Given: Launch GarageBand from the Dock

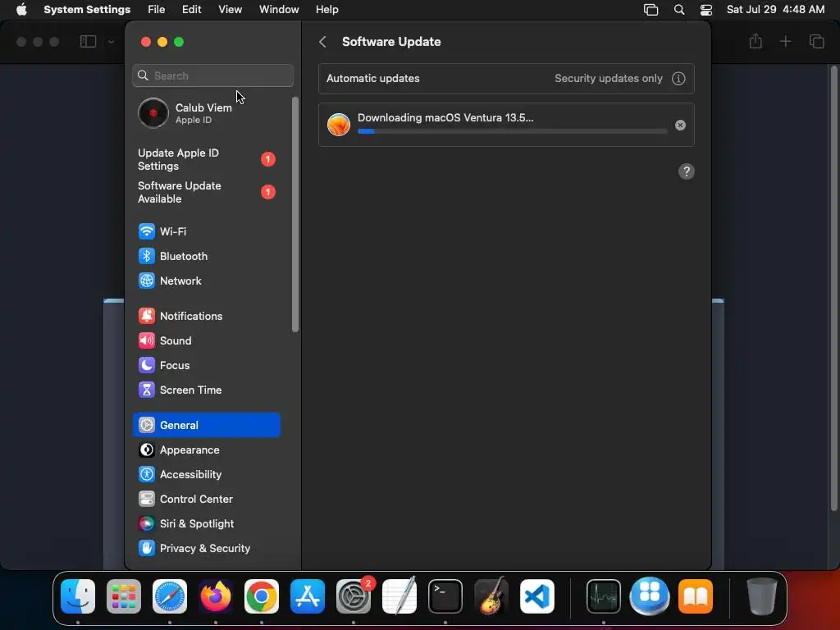Looking at the screenshot, I should click(491, 596).
